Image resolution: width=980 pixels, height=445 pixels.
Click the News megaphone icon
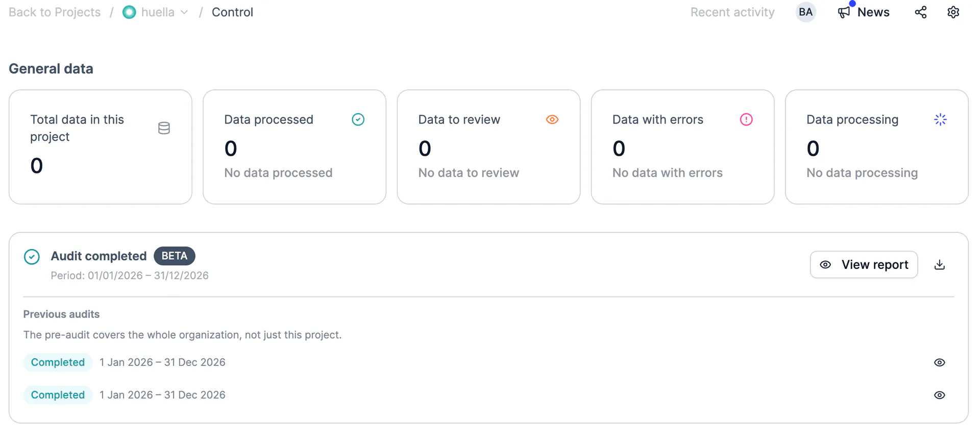point(844,12)
